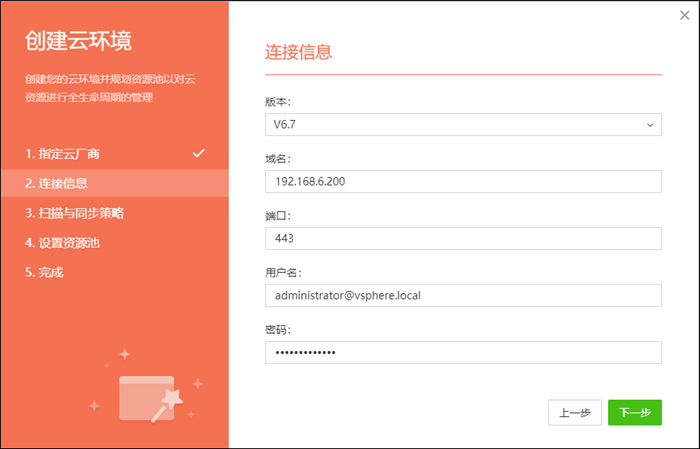
Task: Proceed with the green 下一步 button
Action: [x=634, y=413]
